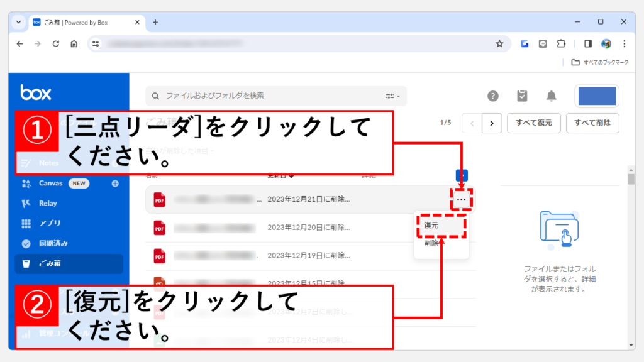The height and width of the screenshot is (362, 644).
Task: Open the search filter options dropdown
Action: [x=392, y=96]
